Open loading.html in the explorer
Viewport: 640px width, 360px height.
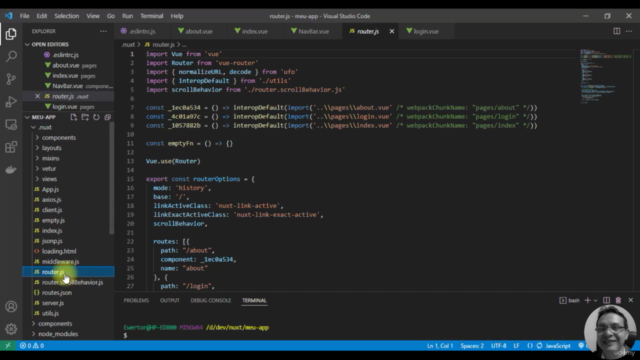59,251
